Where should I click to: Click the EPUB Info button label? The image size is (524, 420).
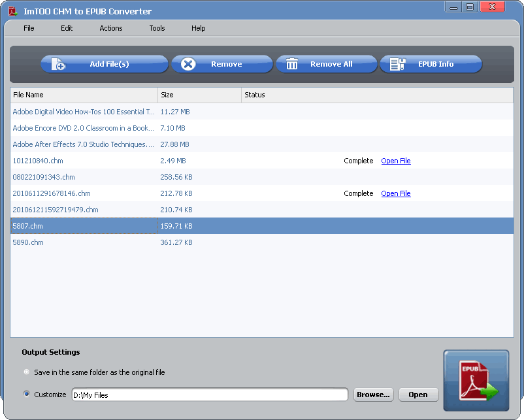point(436,64)
